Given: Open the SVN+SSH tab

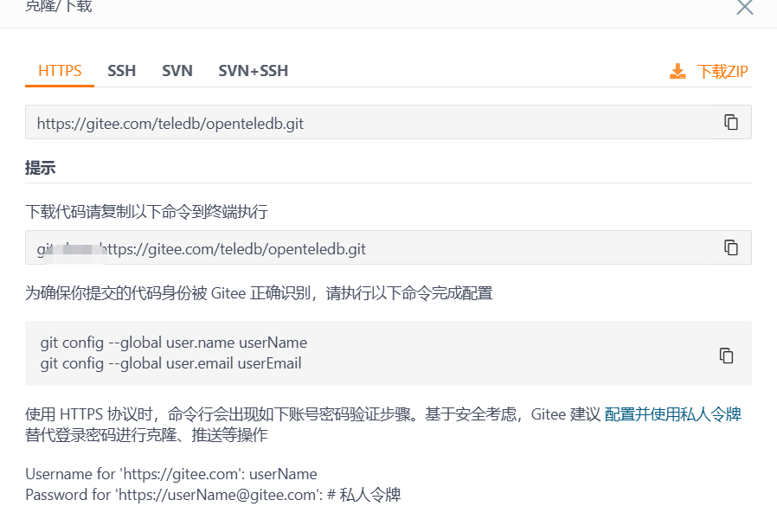Looking at the screenshot, I should click(254, 71).
